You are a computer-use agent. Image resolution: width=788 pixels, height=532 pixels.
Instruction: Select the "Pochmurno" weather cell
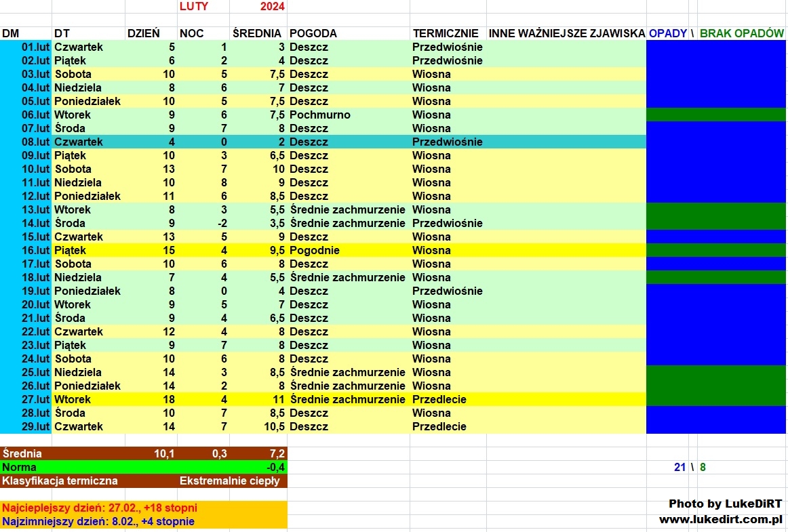pos(319,115)
